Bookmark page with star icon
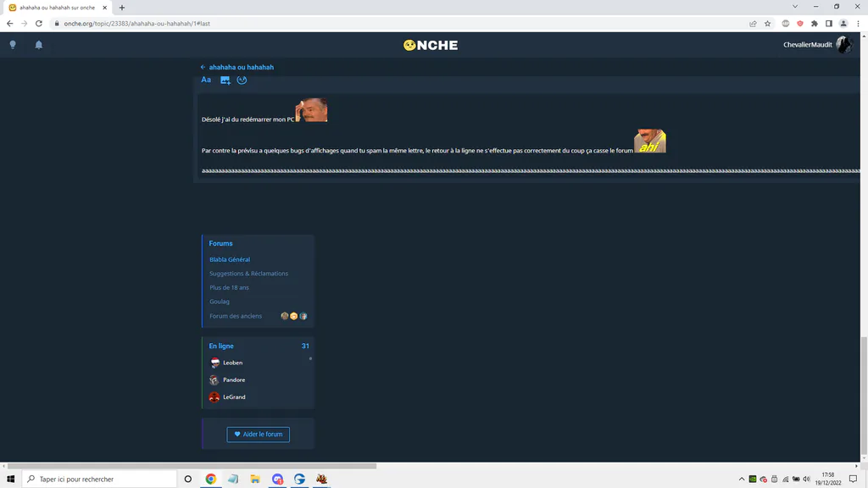This screenshot has width=868, height=488. point(767,23)
